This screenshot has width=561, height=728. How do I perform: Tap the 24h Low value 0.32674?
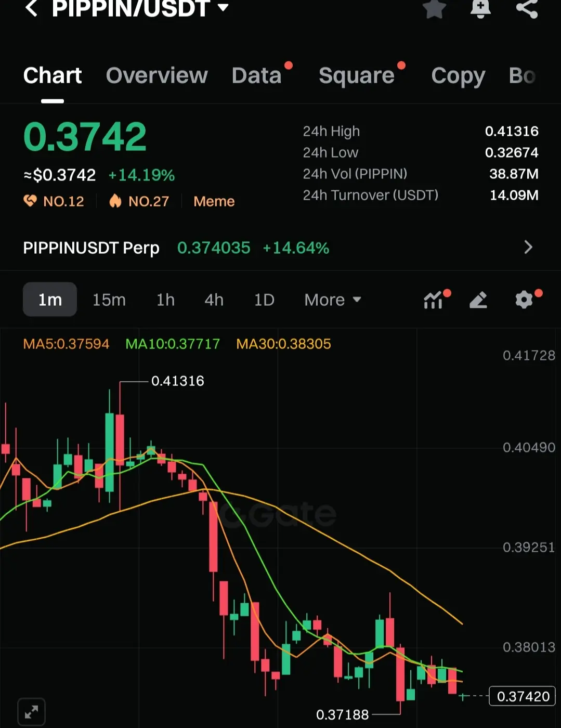(512, 152)
